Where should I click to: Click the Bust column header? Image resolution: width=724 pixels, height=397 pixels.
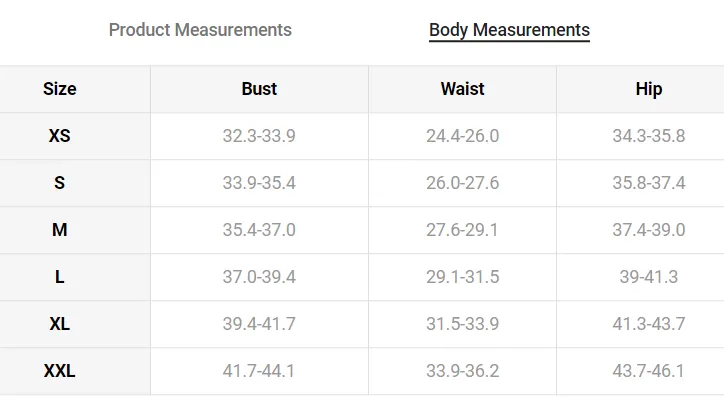pos(259,89)
